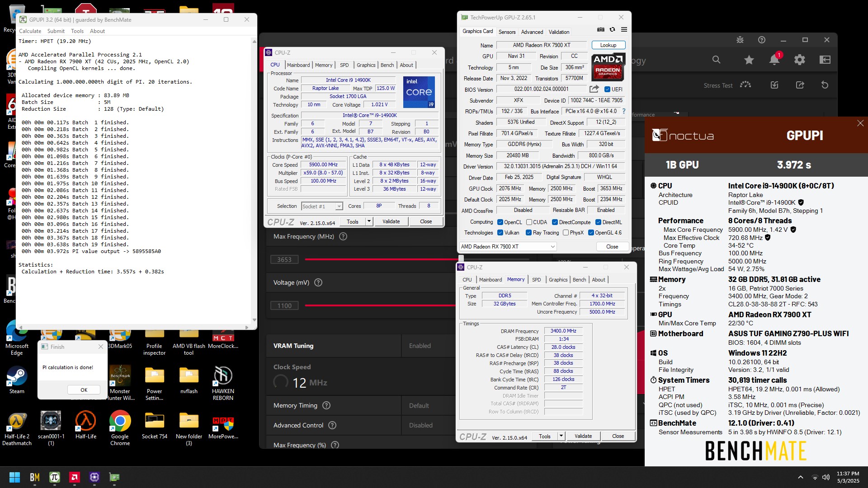Click the GPU-Z screenshot camera icon
The image size is (868, 488).
pos(600,29)
